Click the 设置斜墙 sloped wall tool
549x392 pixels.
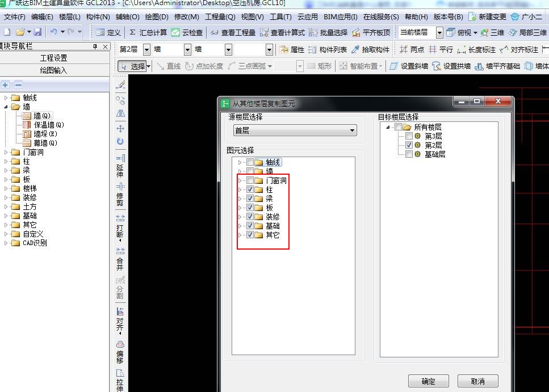click(409, 66)
